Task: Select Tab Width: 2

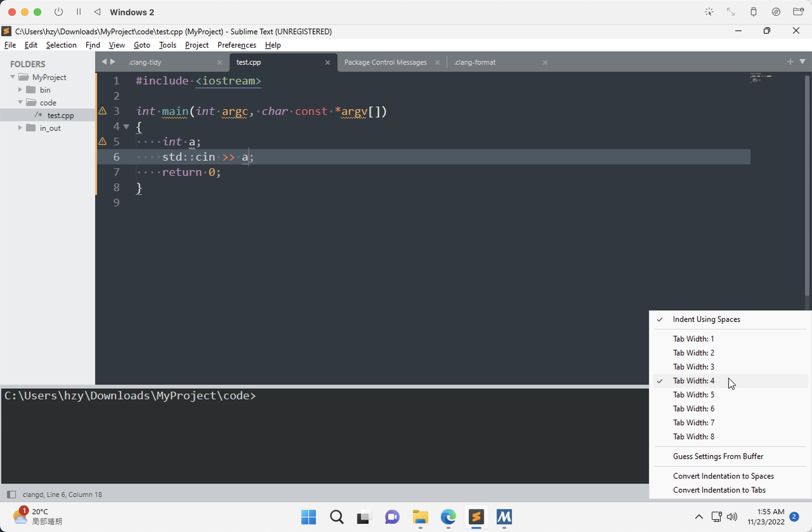Action: [x=693, y=353]
